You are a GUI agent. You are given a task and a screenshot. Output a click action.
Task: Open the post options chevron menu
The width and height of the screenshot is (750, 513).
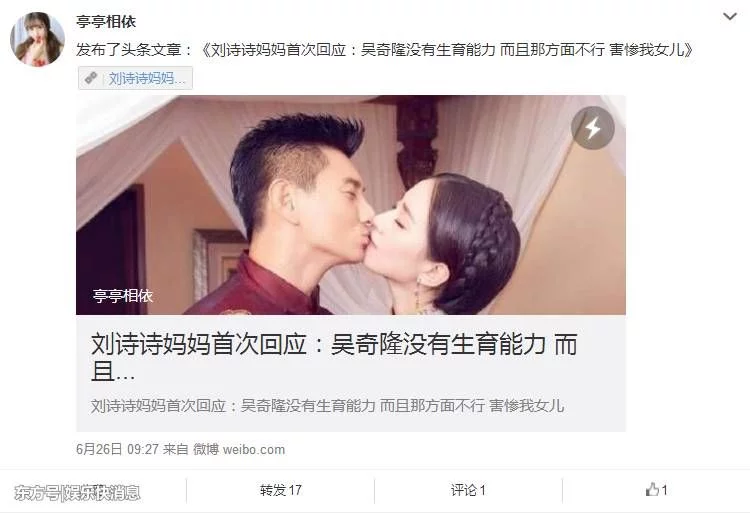tap(729, 17)
